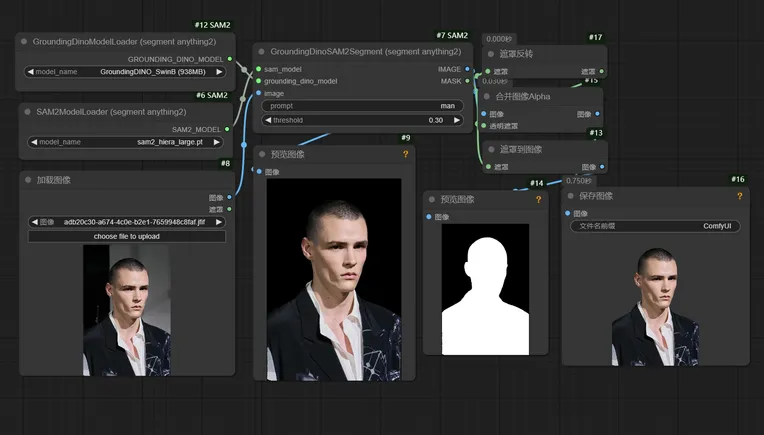This screenshot has height=435, width=764.
Task: Click the SAM2_MODEL output socket
Action: (x=229, y=129)
